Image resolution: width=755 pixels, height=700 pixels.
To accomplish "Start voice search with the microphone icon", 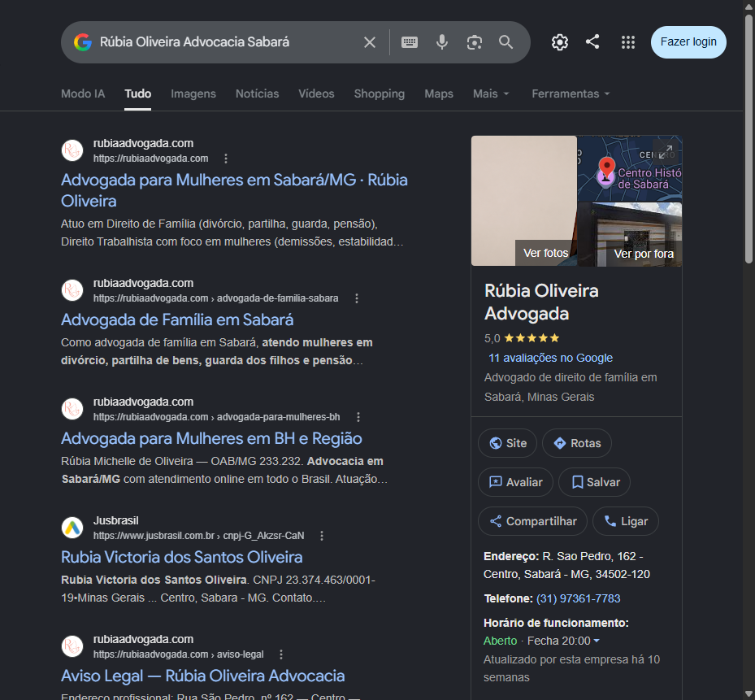I will [441, 42].
